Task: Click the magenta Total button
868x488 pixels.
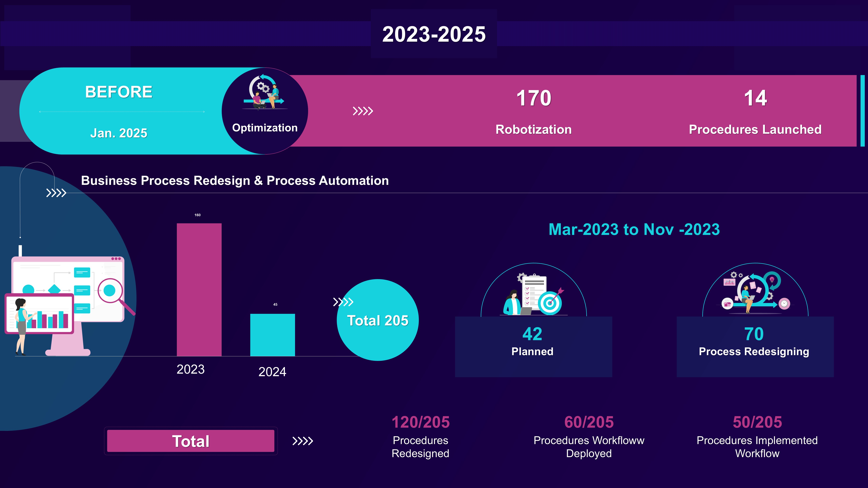Action: (x=191, y=441)
